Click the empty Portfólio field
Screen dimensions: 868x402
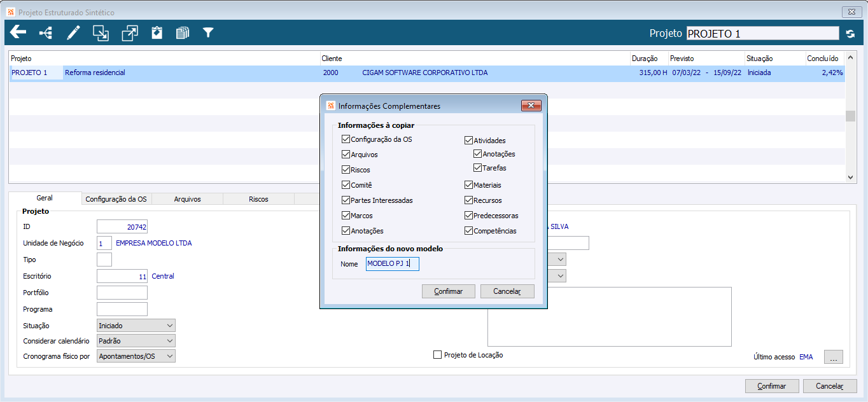[x=122, y=293]
